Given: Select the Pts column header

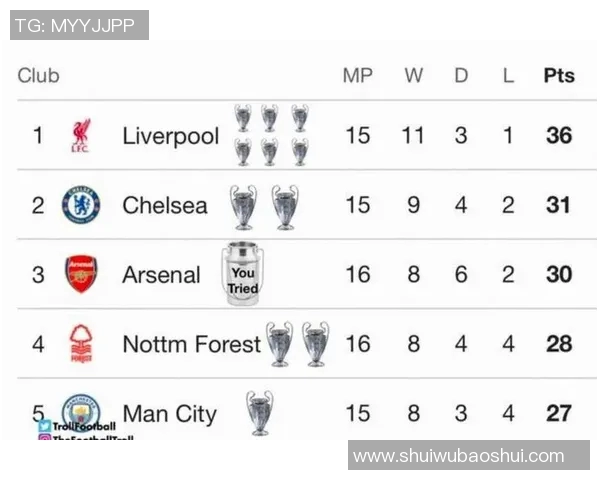Looking at the screenshot, I should [559, 75].
